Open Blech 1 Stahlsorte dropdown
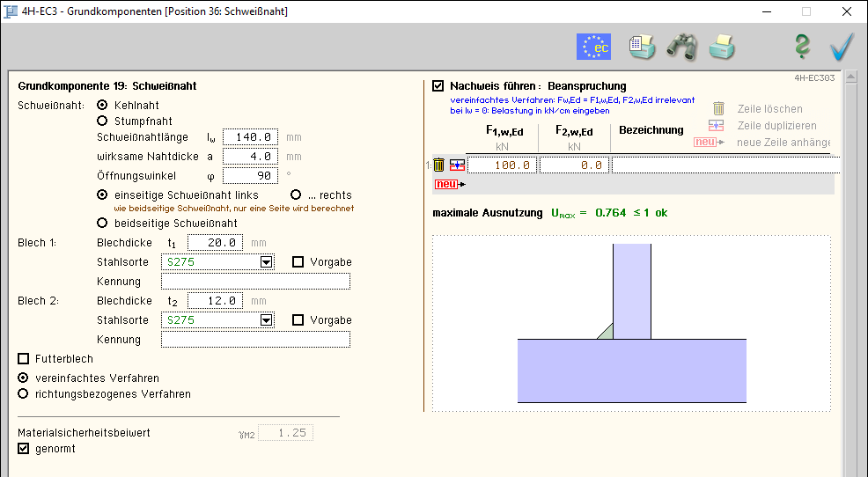The height and width of the screenshot is (477, 868). 266,262
